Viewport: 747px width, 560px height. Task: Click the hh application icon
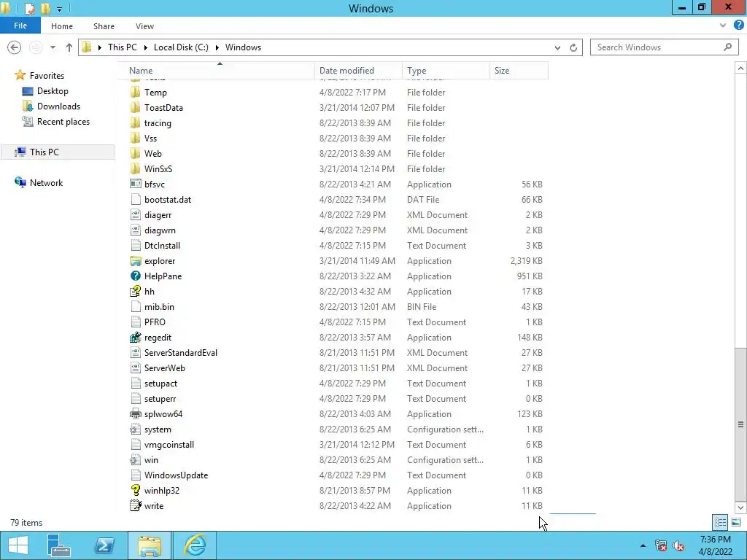pos(135,292)
